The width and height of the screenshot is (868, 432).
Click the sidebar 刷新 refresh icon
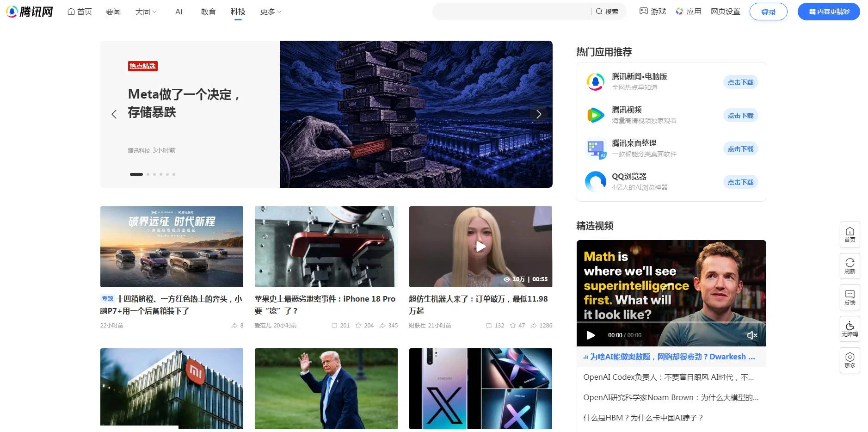click(x=850, y=266)
